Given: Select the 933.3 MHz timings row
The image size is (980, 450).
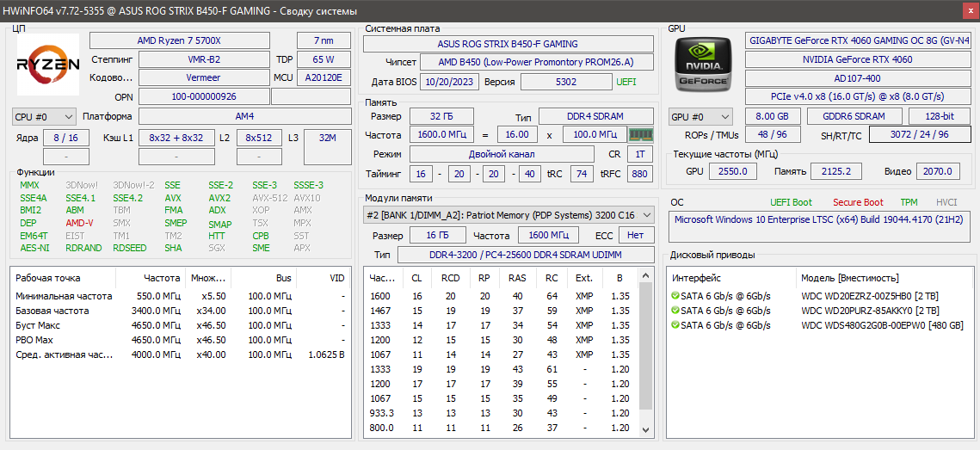Looking at the screenshot, I should coord(501,413).
